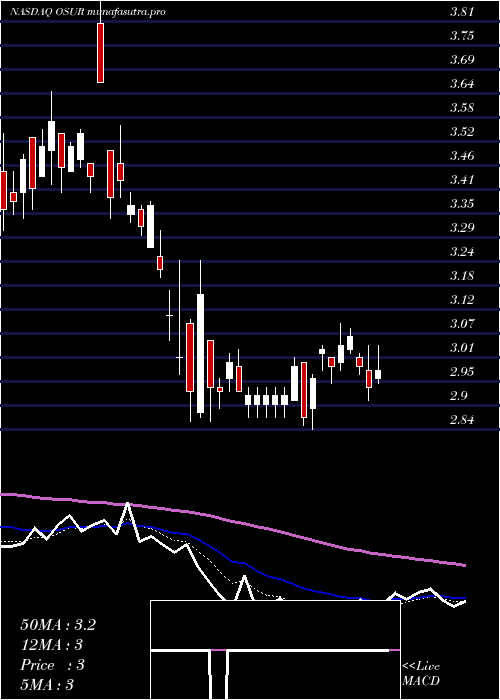Click the 3.24 axis value
The image size is (500, 700).
tap(462, 252)
